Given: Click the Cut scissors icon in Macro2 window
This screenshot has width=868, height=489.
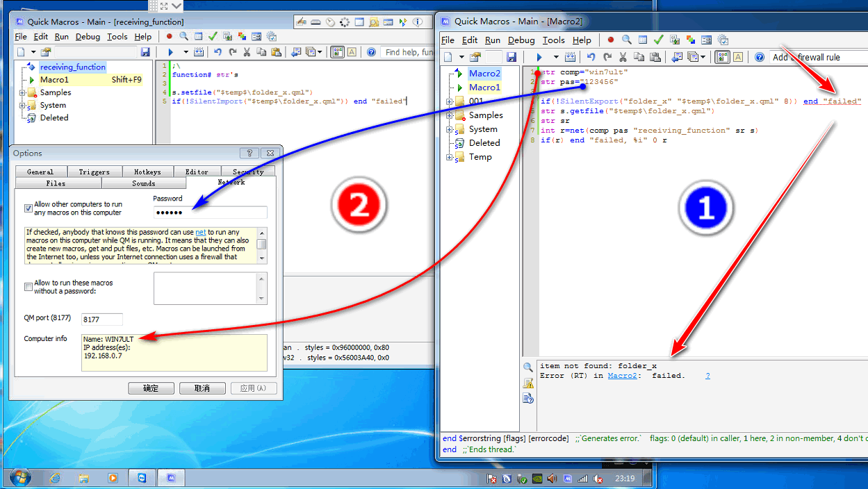Looking at the screenshot, I should (x=623, y=57).
